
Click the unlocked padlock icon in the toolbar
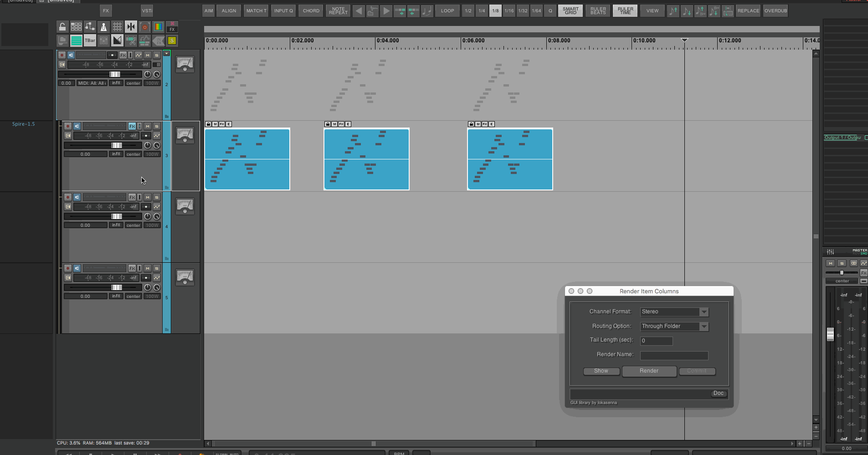tap(62, 27)
